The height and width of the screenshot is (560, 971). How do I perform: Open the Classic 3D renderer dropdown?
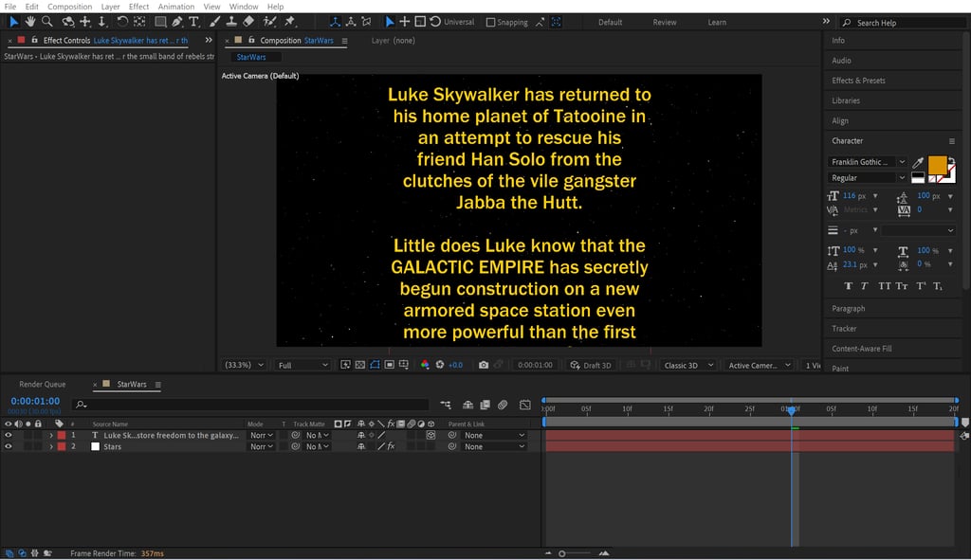tap(688, 365)
